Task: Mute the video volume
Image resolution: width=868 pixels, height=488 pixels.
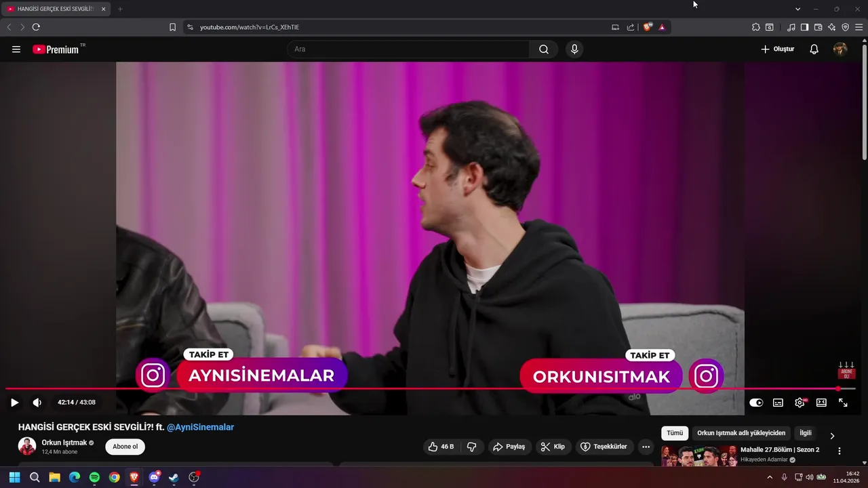Action: 37,403
